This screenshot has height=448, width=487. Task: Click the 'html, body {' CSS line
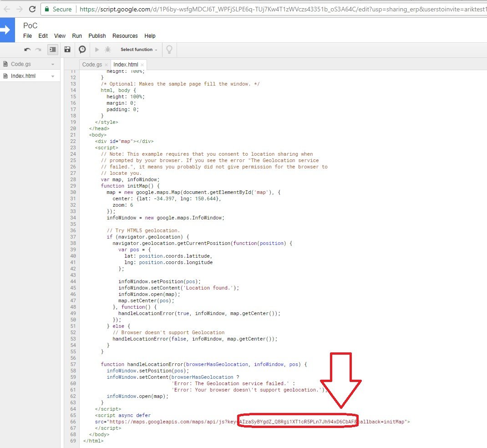pyautogui.click(x=118, y=91)
